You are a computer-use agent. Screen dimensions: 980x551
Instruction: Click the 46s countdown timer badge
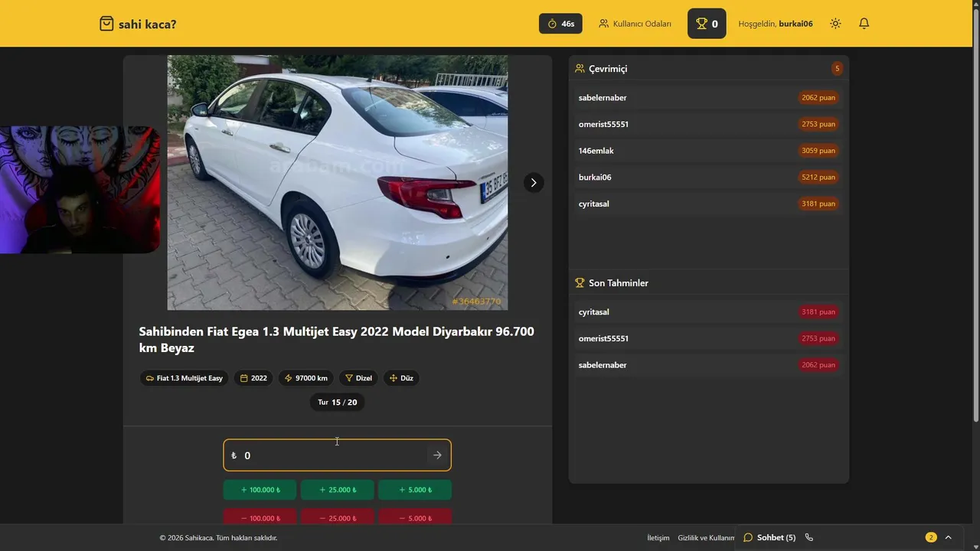560,24
